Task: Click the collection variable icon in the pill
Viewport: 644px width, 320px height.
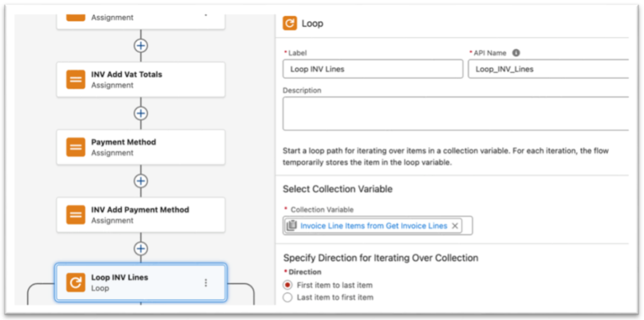Action: [x=292, y=226]
